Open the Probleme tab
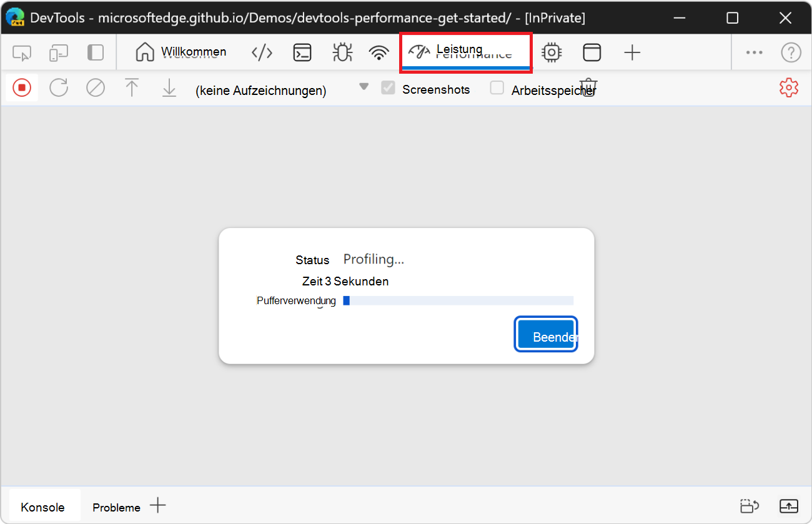The width and height of the screenshot is (812, 524). pos(116,507)
